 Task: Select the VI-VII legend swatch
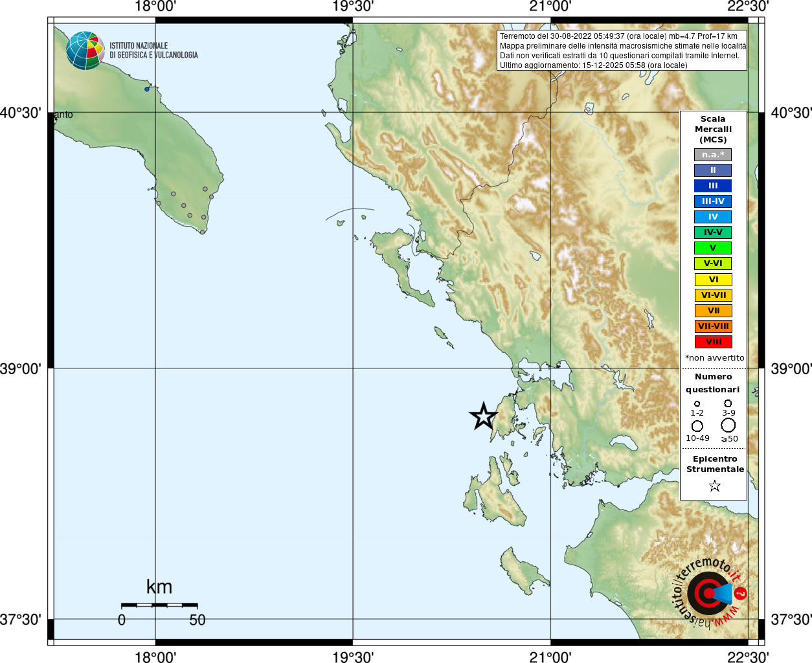tap(713, 295)
